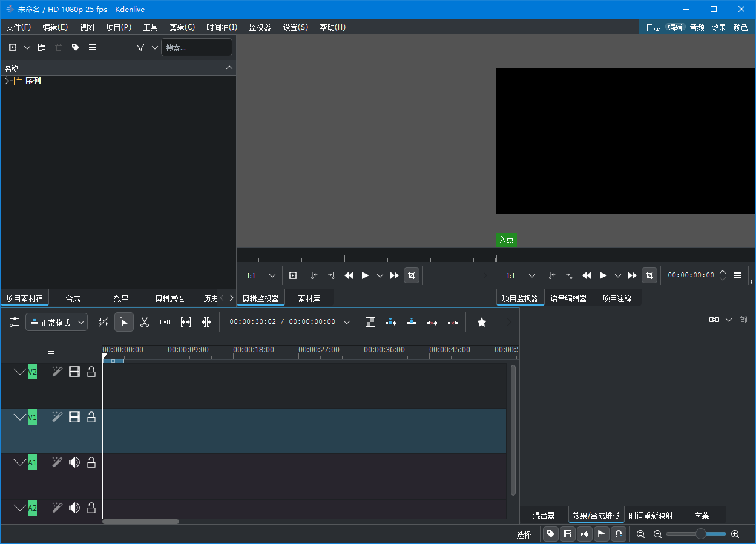Lock the V2 video track
756x544 pixels.
coord(91,372)
